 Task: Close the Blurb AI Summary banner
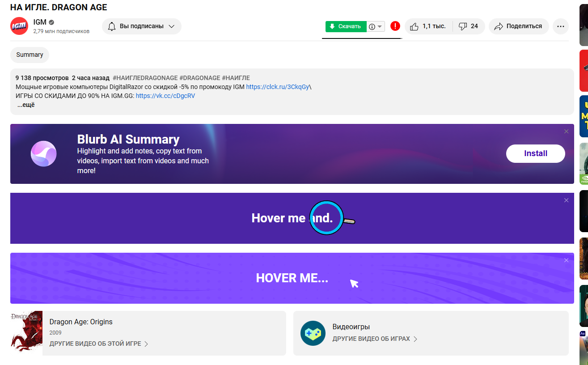[x=566, y=132]
